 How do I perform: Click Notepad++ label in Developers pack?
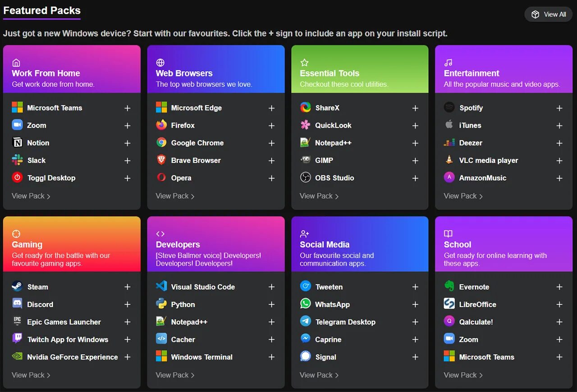click(x=189, y=322)
